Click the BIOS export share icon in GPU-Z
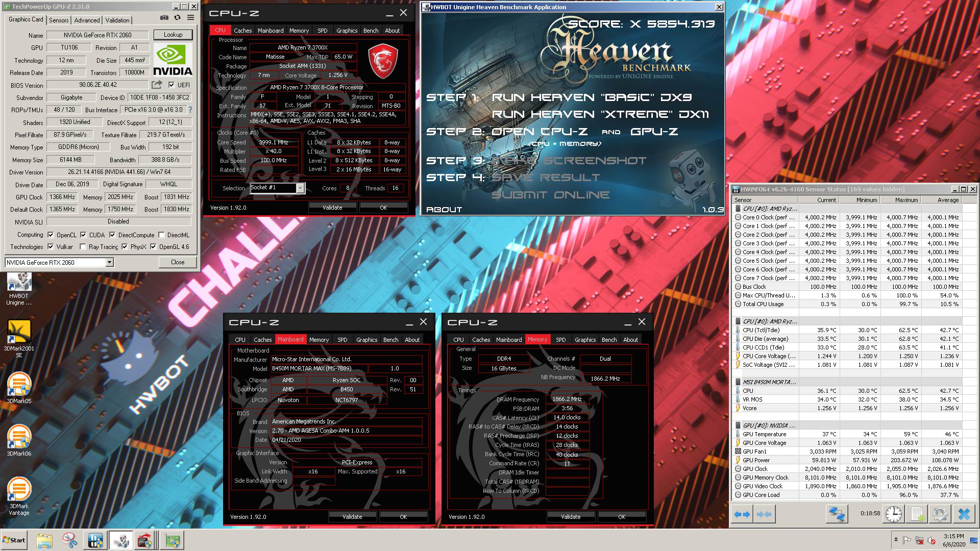Image resolution: width=980 pixels, height=551 pixels. (157, 85)
